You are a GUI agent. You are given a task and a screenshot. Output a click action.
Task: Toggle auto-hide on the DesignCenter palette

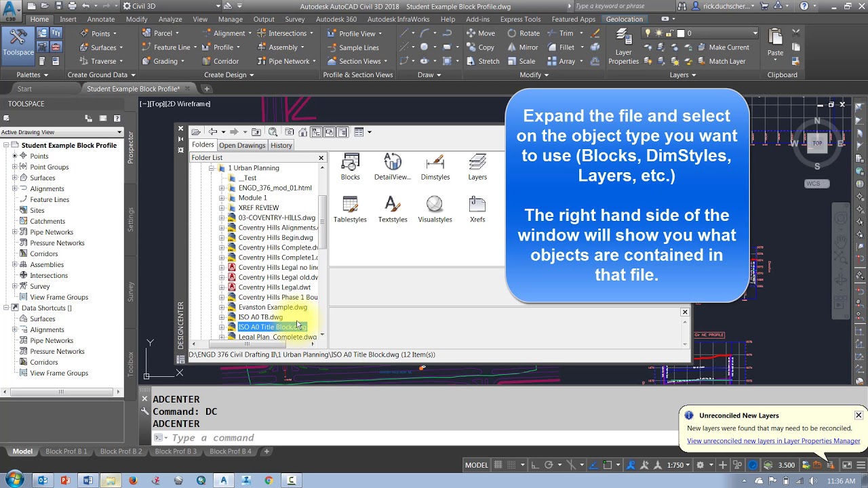coord(181,139)
